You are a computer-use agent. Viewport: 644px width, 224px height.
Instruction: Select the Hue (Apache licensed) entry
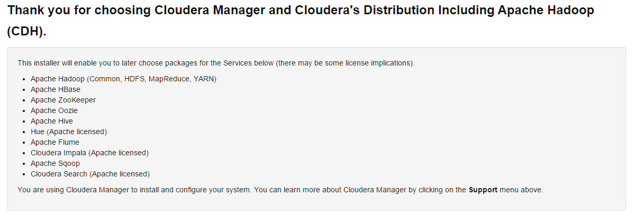click(69, 132)
